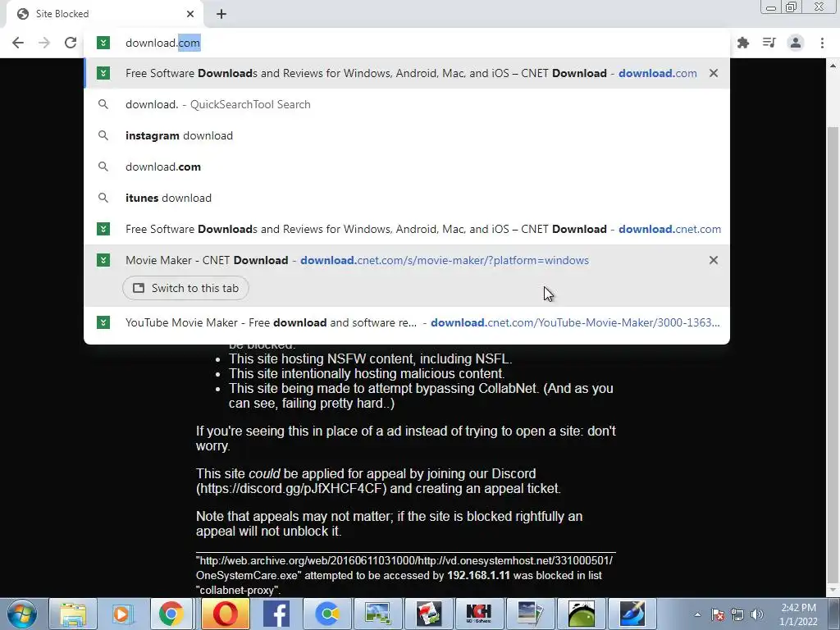Open Windows Explorer from the taskbar
The image size is (840, 630).
point(73,614)
